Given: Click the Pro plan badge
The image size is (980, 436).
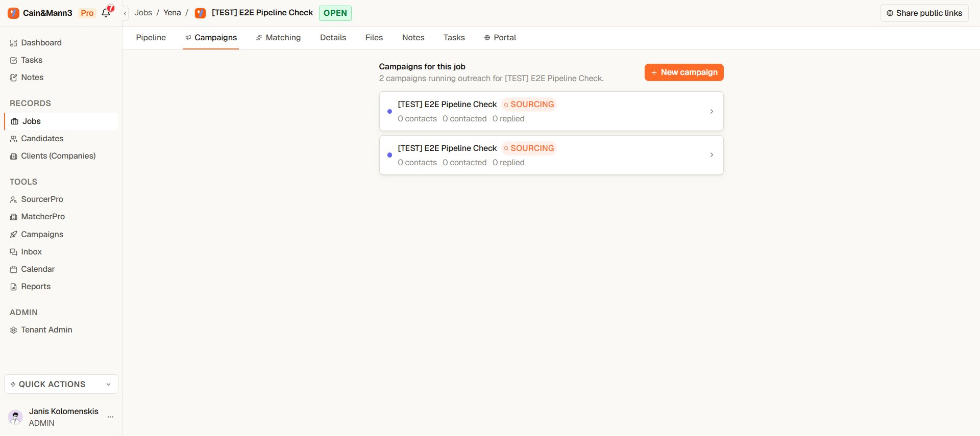Looking at the screenshot, I should click(87, 13).
